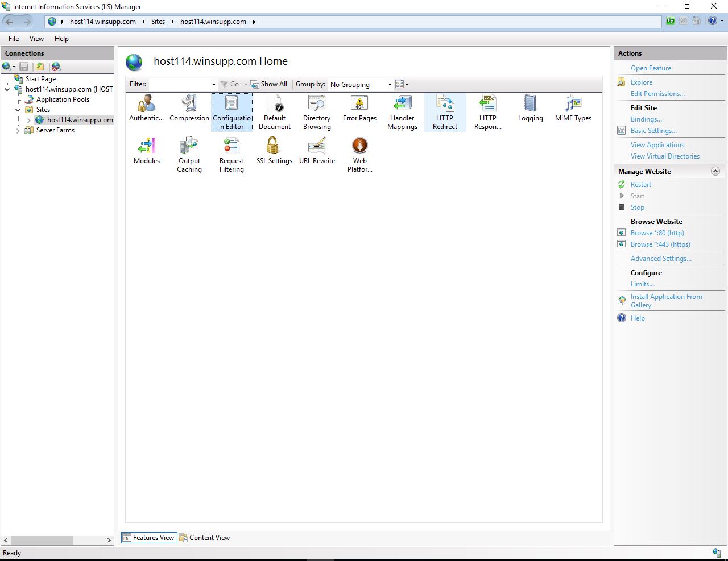Click the Up folder icon in Connections toolbar
The image size is (728, 561).
click(39, 67)
